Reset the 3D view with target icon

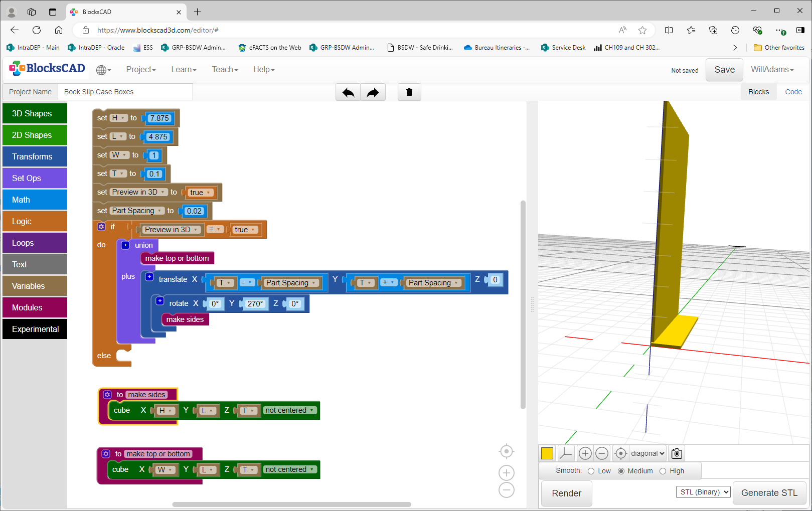620,453
